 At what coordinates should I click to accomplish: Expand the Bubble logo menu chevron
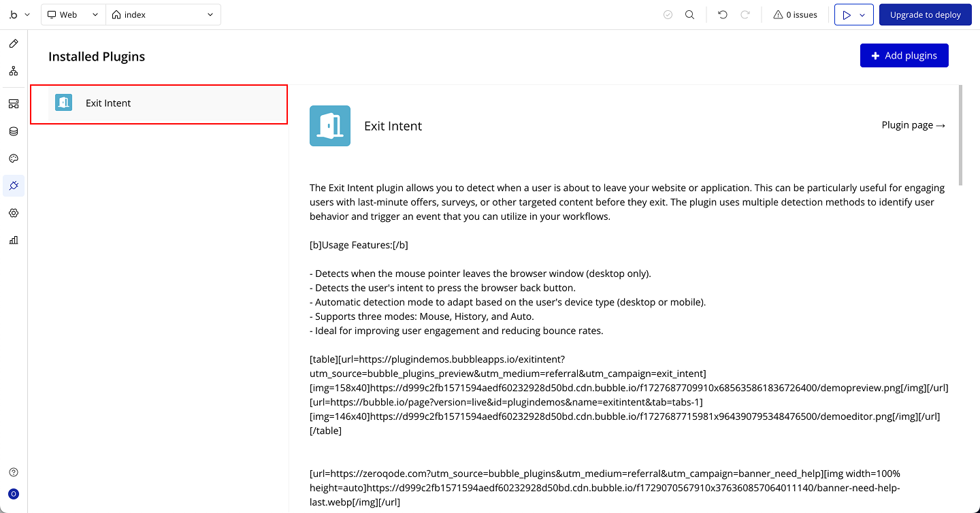(x=27, y=15)
